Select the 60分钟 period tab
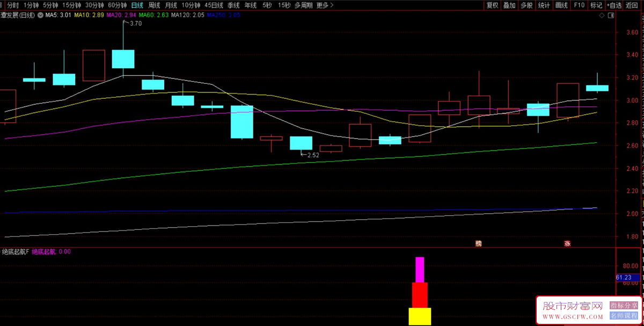 click(x=118, y=5)
